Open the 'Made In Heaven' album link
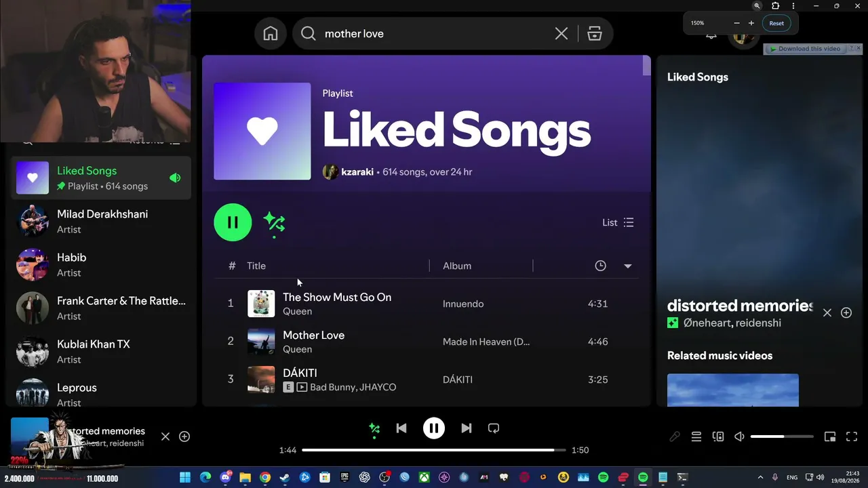 (486, 342)
